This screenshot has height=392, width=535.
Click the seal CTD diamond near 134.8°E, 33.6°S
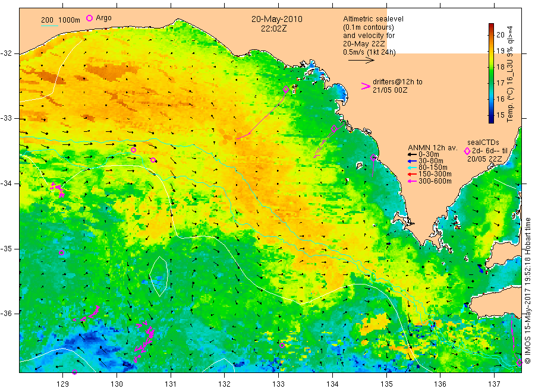373,157
